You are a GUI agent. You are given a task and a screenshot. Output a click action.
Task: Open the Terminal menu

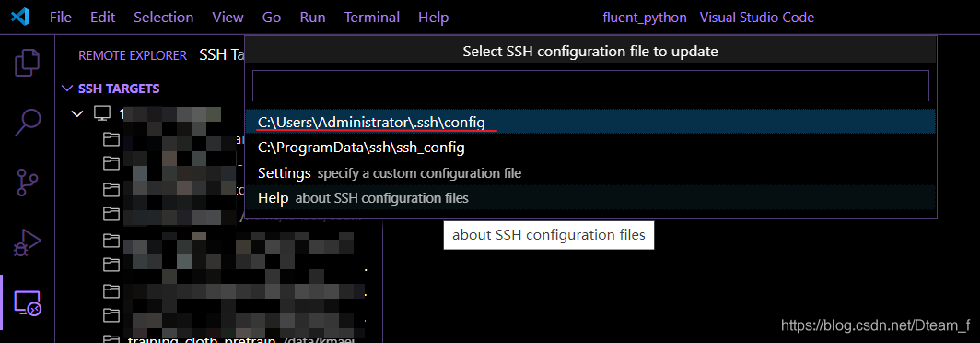[372, 17]
